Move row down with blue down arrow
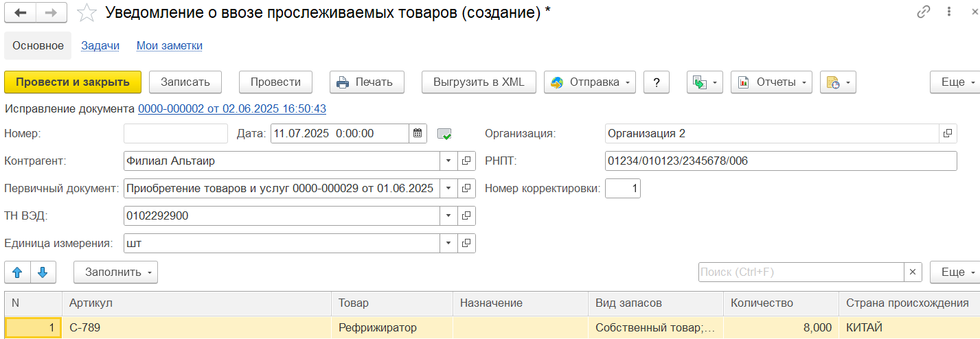 point(43,272)
